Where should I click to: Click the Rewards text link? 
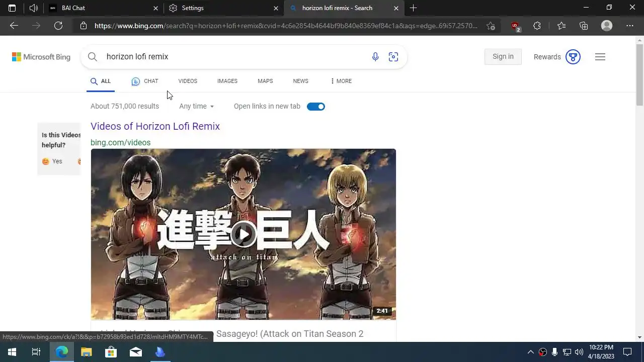point(547,57)
